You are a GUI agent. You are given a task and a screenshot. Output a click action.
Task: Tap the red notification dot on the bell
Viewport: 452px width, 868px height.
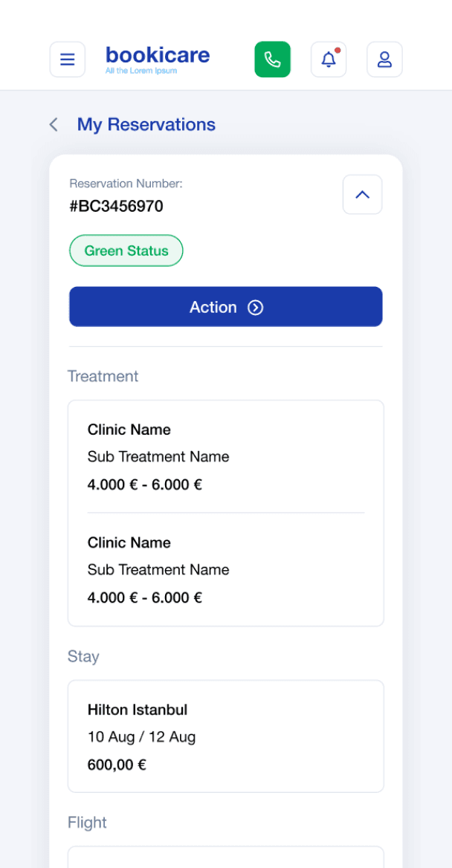[338, 51]
